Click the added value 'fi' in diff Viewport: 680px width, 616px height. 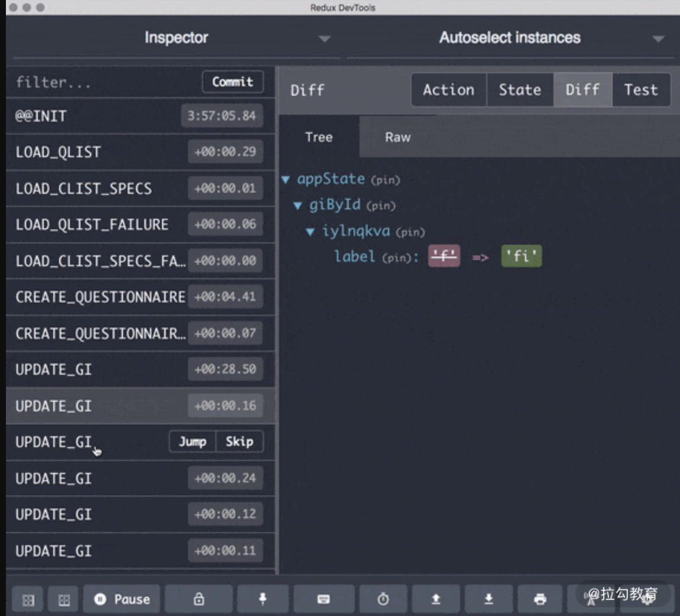[522, 256]
